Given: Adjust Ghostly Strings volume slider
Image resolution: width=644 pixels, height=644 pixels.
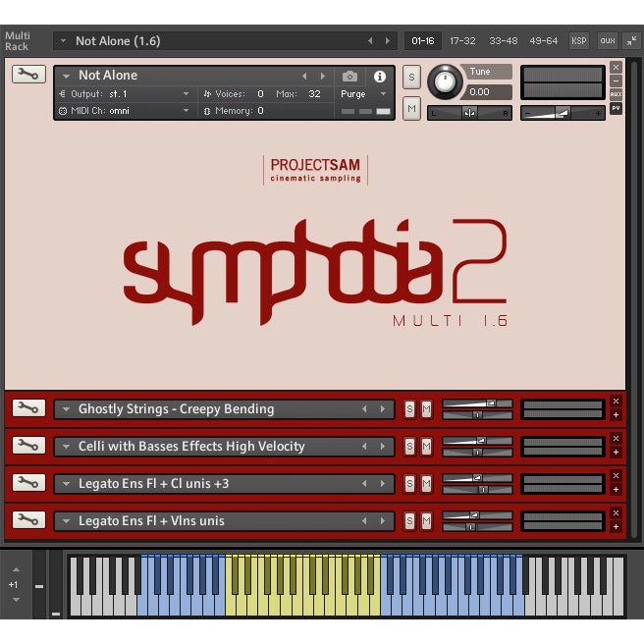Looking at the screenshot, I should (x=477, y=403).
